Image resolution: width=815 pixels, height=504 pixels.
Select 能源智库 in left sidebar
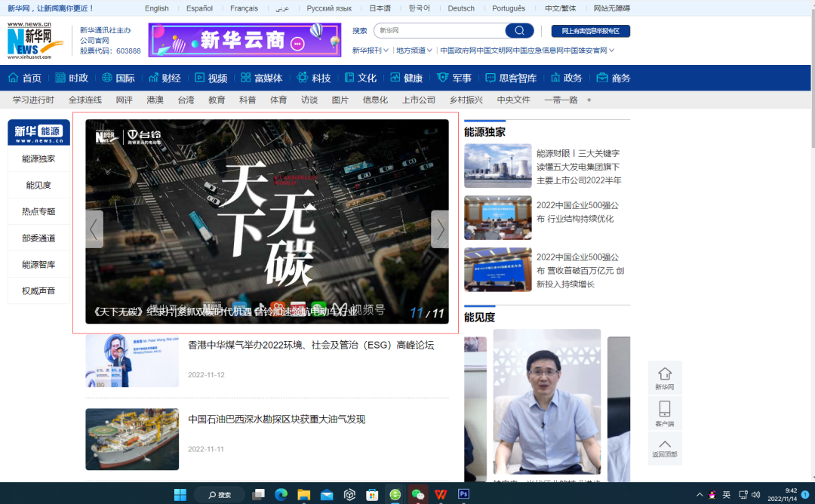(38, 265)
